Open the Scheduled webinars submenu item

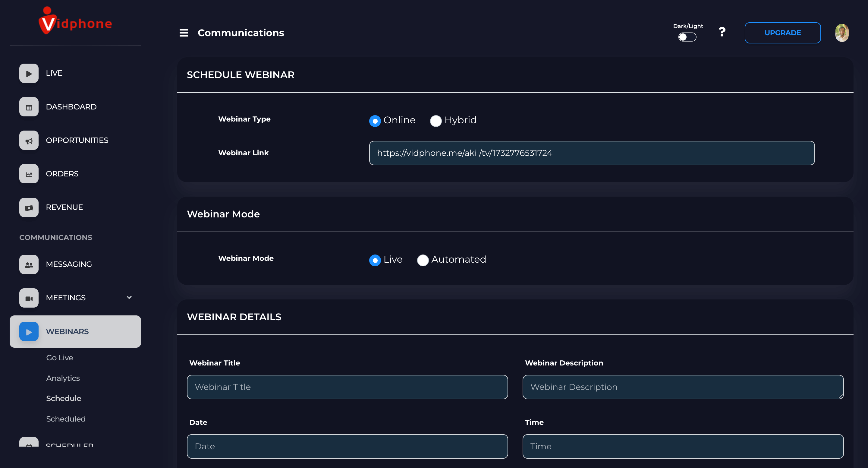tap(66, 419)
